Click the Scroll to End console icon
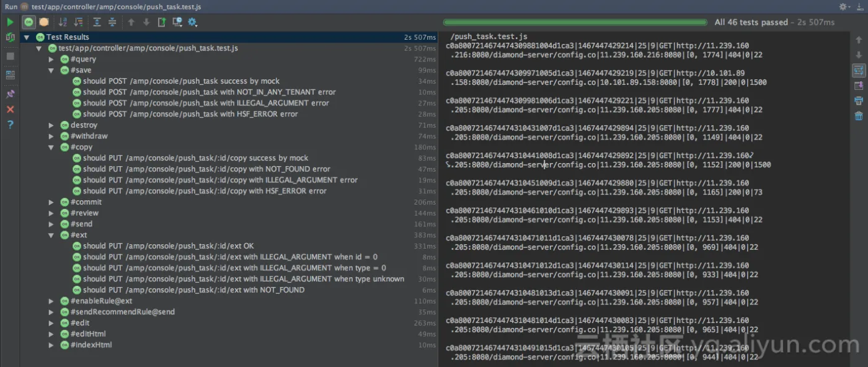 pyautogui.click(x=859, y=86)
